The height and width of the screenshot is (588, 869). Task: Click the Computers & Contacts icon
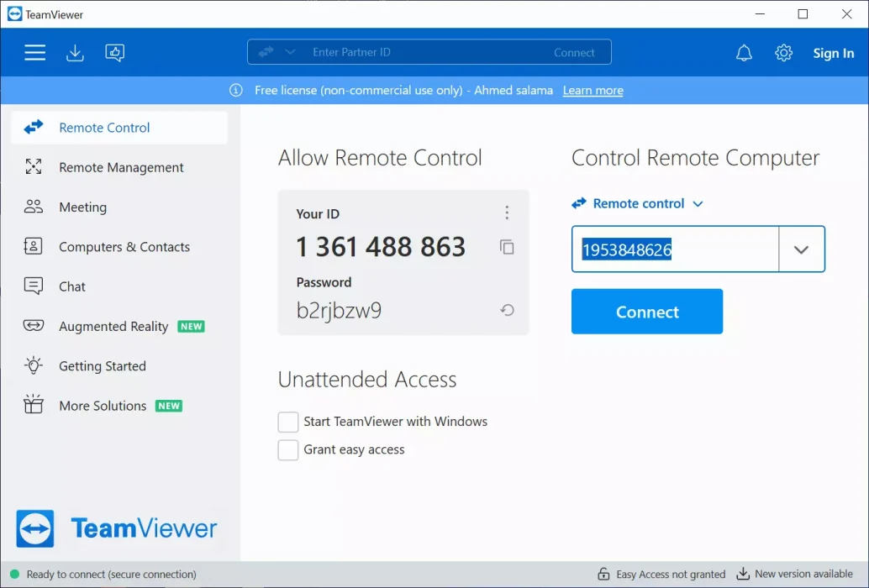(x=34, y=246)
